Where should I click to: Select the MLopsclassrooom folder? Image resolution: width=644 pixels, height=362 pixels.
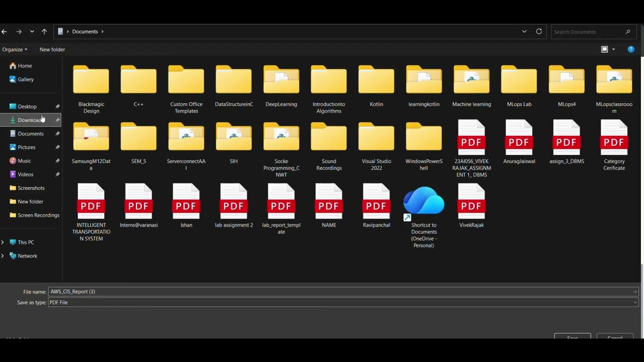[614, 89]
